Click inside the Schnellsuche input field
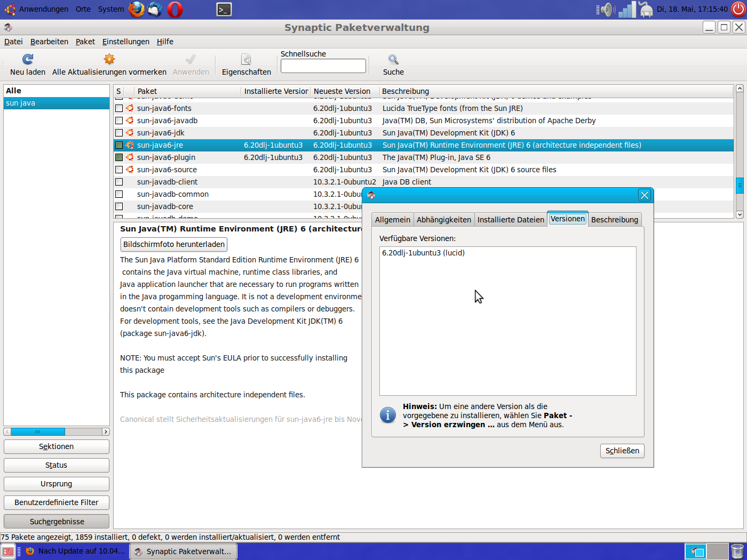 (x=323, y=66)
